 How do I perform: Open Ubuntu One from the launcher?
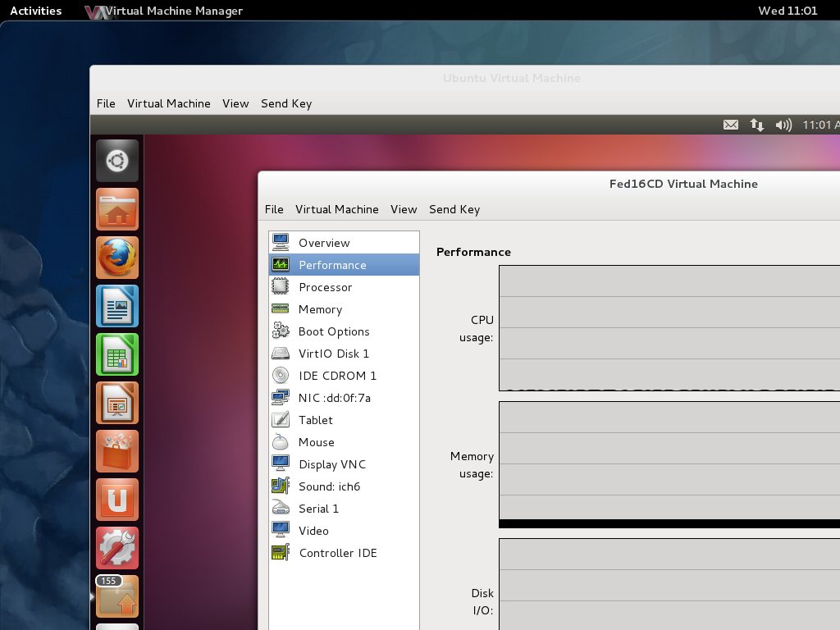(117, 500)
